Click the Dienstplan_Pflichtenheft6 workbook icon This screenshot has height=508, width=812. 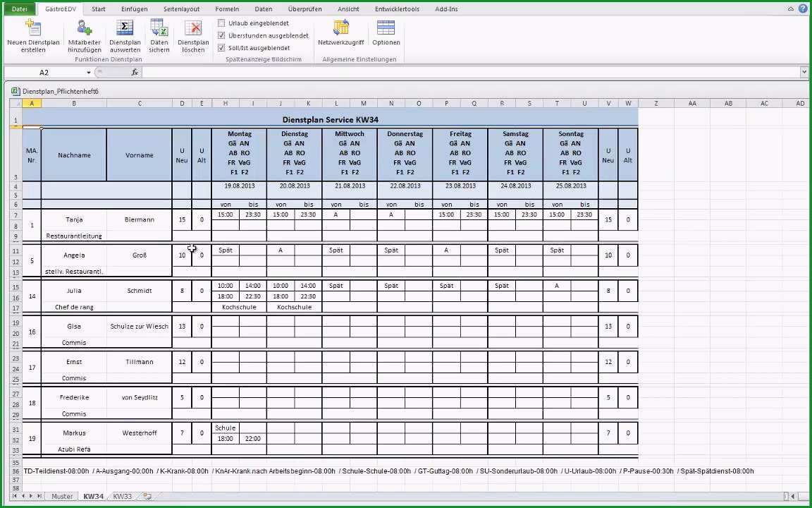tap(15, 91)
